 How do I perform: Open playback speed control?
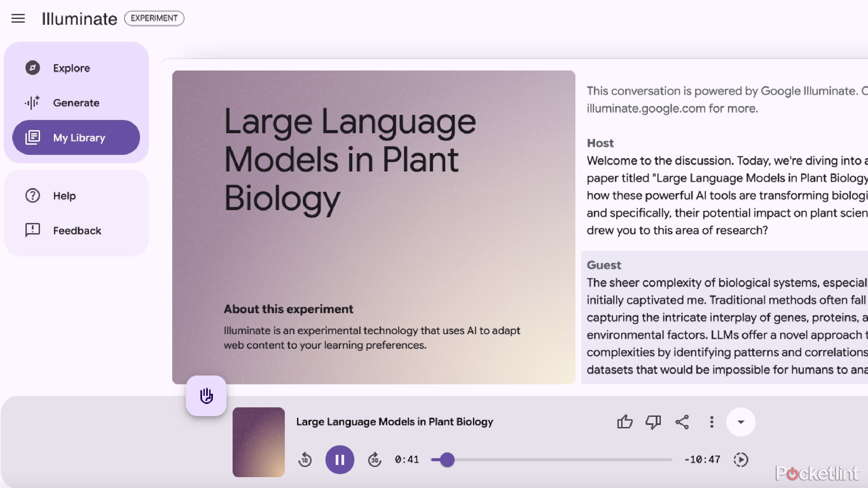point(741,460)
